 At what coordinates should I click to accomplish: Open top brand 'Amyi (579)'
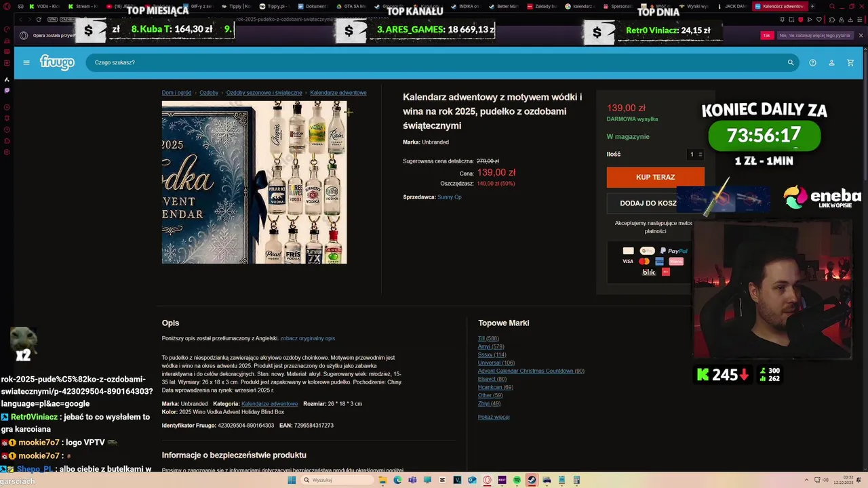pos(491,347)
